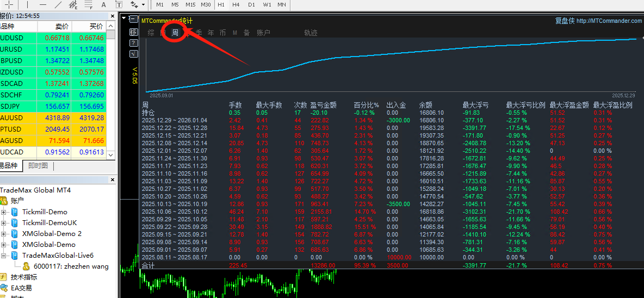The height and width of the screenshot is (298, 644).
Task: Close the Navigator panel
Action: click(x=112, y=179)
